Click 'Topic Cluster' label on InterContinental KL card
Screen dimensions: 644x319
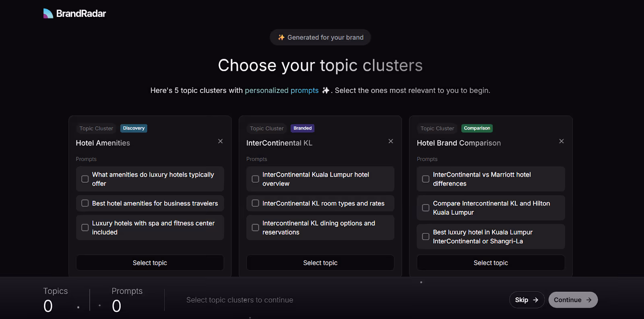(x=267, y=128)
